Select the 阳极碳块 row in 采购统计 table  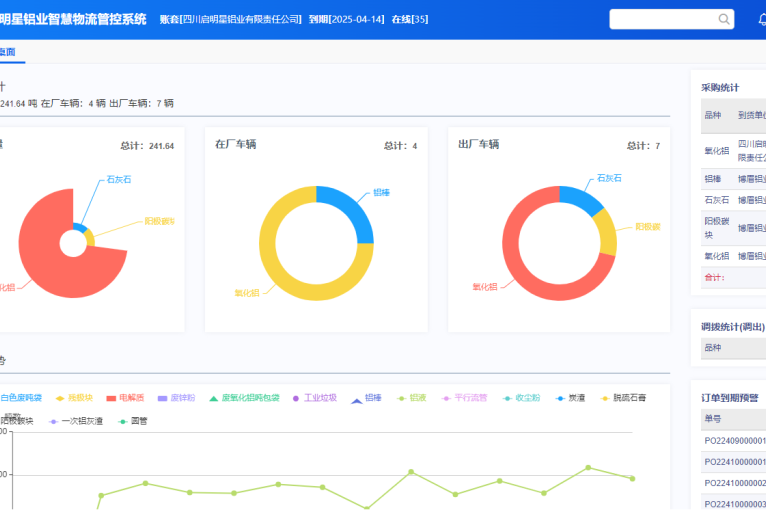tap(734, 228)
